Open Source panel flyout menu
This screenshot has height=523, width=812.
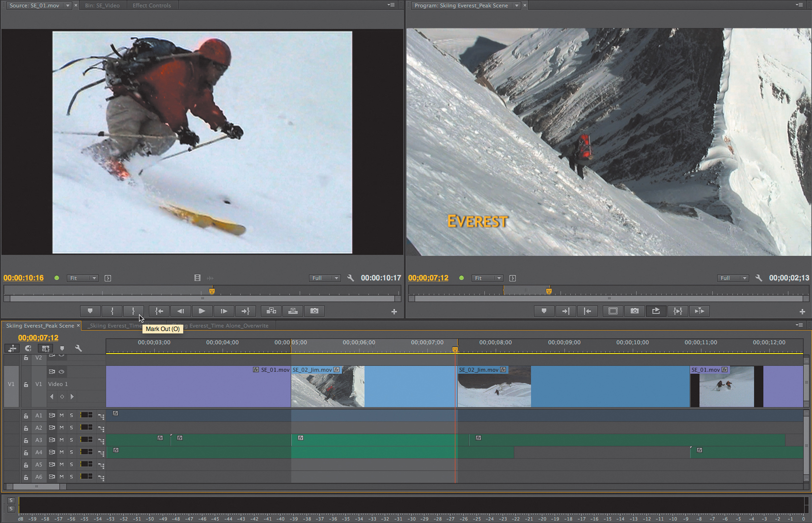pos(391,5)
